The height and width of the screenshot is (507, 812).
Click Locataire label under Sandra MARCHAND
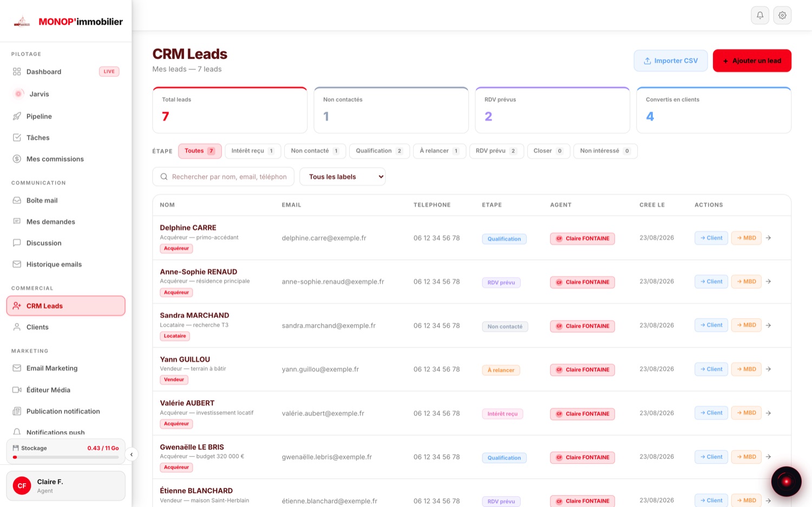pyautogui.click(x=175, y=336)
